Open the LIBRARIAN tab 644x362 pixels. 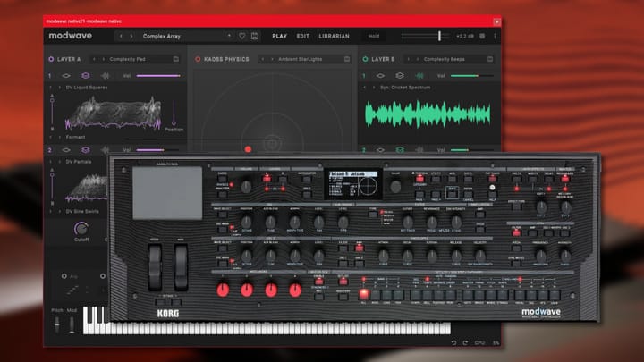point(334,36)
